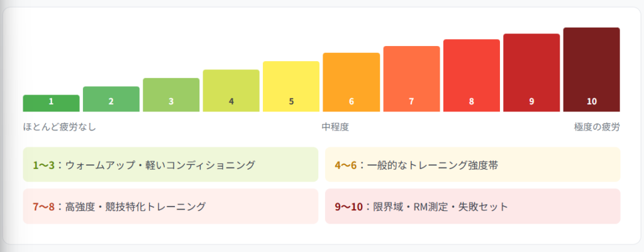Select the yellow-green bar 4
The image size is (644, 252).
[x=231, y=91]
